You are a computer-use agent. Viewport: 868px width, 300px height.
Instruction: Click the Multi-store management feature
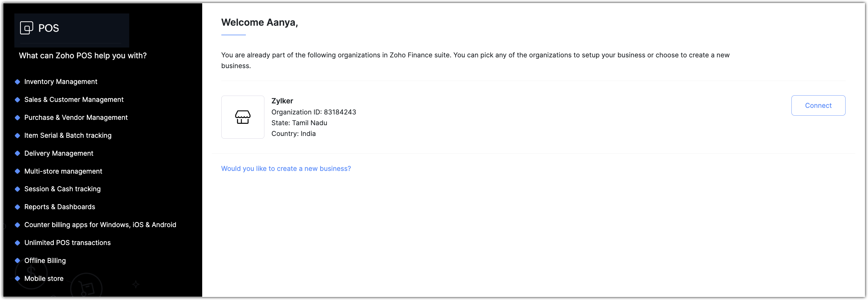pyautogui.click(x=63, y=172)
